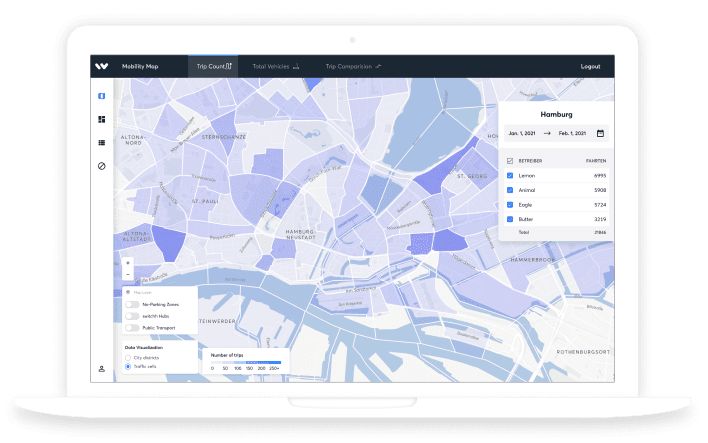708x443 pixels.
Task: Click the Hamburg city title
Action: (556, 114)
